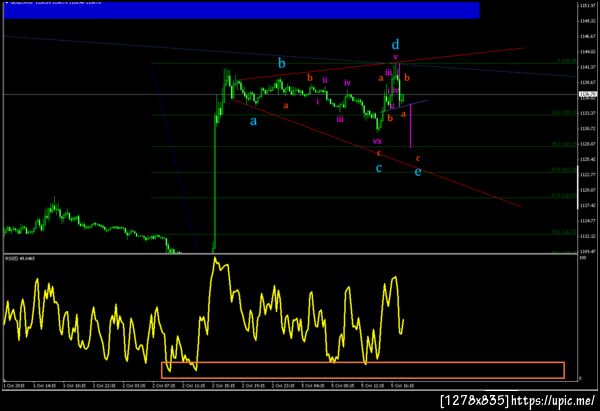
Task: Select the cyan wave label "e"
Action: 418,171
